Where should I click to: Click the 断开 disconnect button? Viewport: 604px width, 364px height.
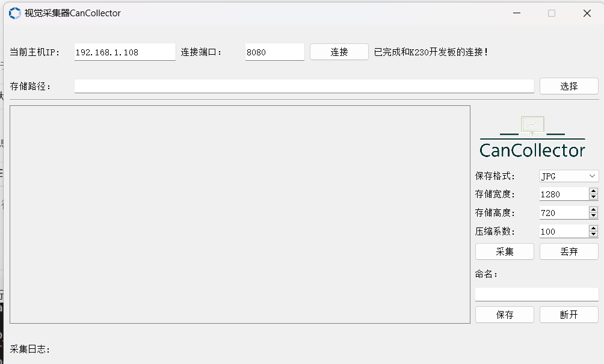tap(569, 315)
